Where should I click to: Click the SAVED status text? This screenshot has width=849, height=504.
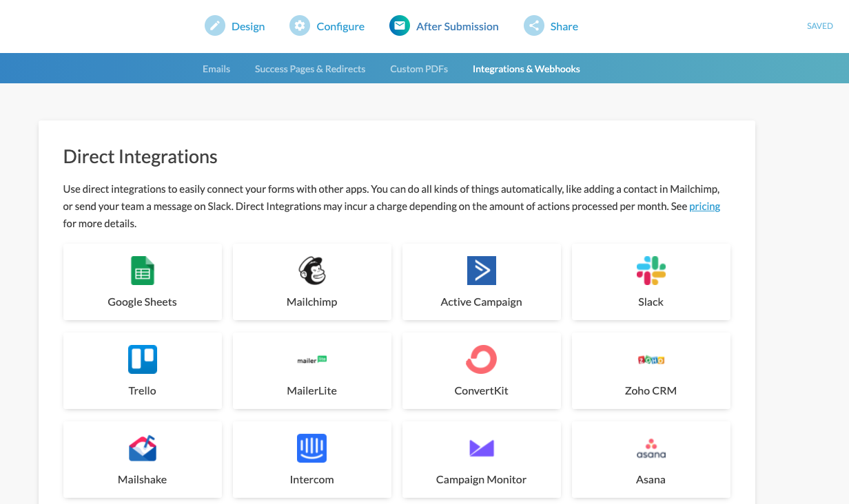coord(820,26)
